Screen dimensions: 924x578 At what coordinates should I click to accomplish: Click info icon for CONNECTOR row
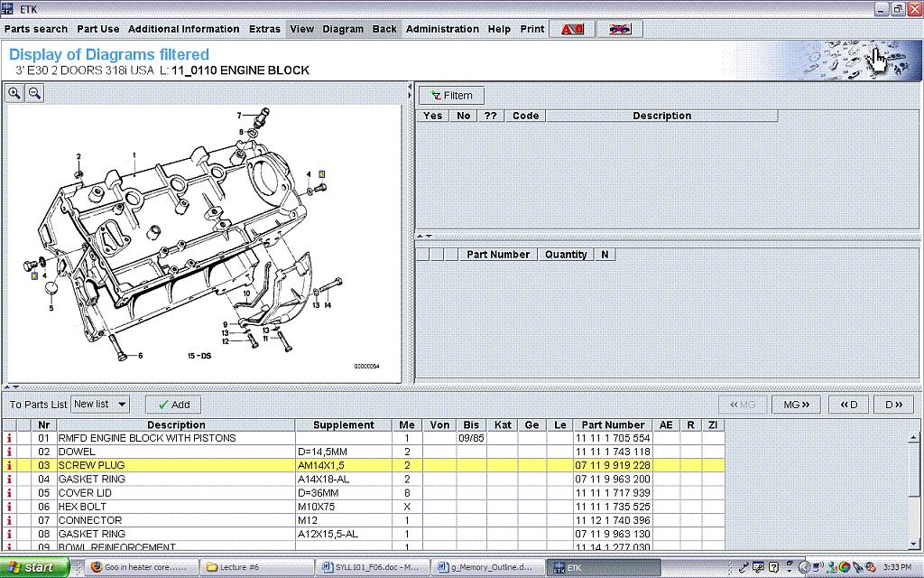coord(10,520)
